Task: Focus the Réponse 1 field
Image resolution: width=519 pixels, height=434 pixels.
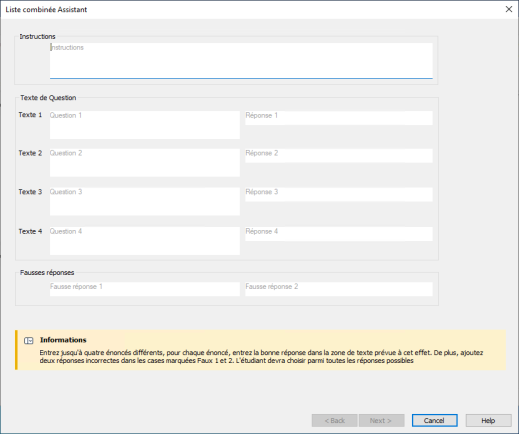Action: pyautogui.click(x=339, y=118)
